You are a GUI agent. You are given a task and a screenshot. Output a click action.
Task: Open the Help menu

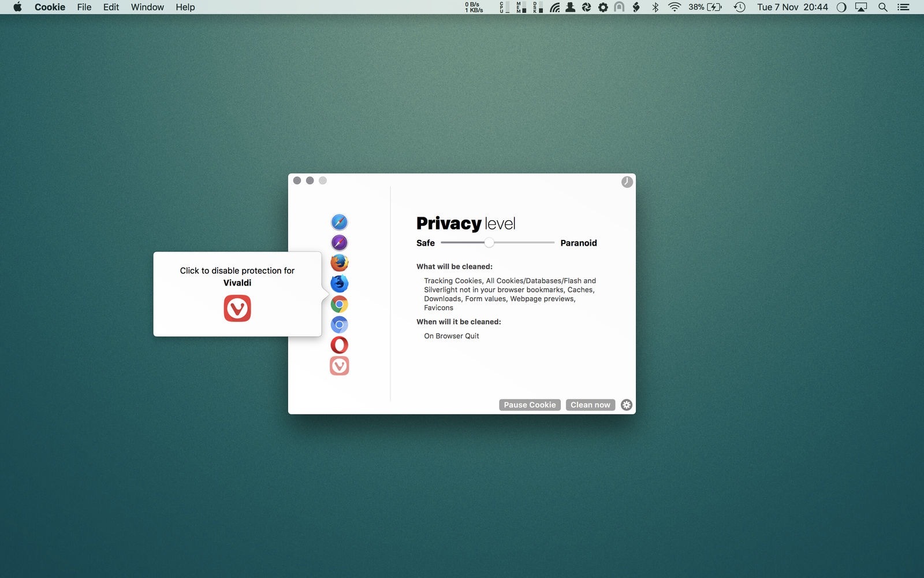click(185, 7)
